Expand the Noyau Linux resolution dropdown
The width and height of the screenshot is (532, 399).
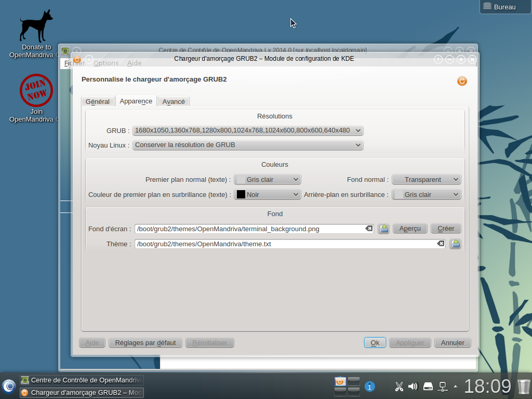click(248, 145)
